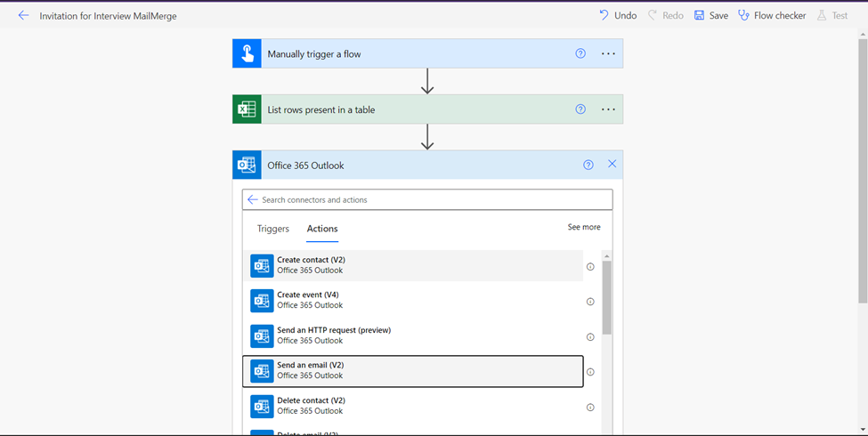868x436 pixels.
Task: Select Send an HTTP request (preview) action
Action: [x=413, y=335]
